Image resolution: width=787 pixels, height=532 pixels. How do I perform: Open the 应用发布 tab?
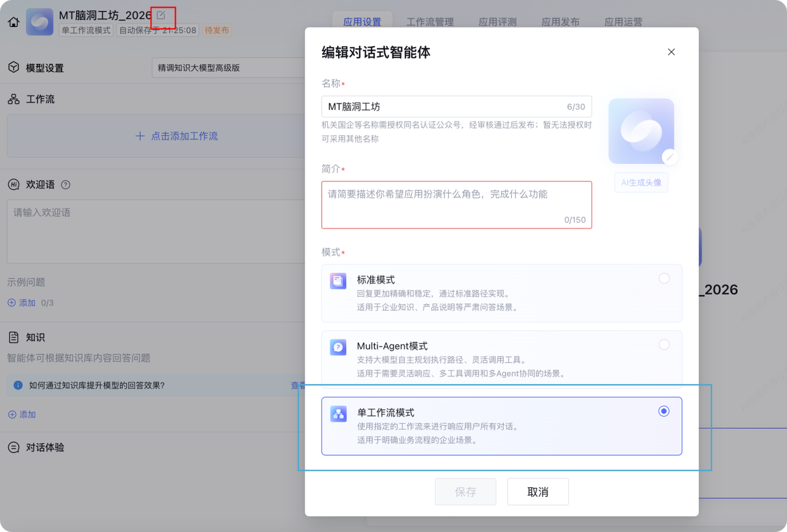pyautogui.click(x=560, y=22)
